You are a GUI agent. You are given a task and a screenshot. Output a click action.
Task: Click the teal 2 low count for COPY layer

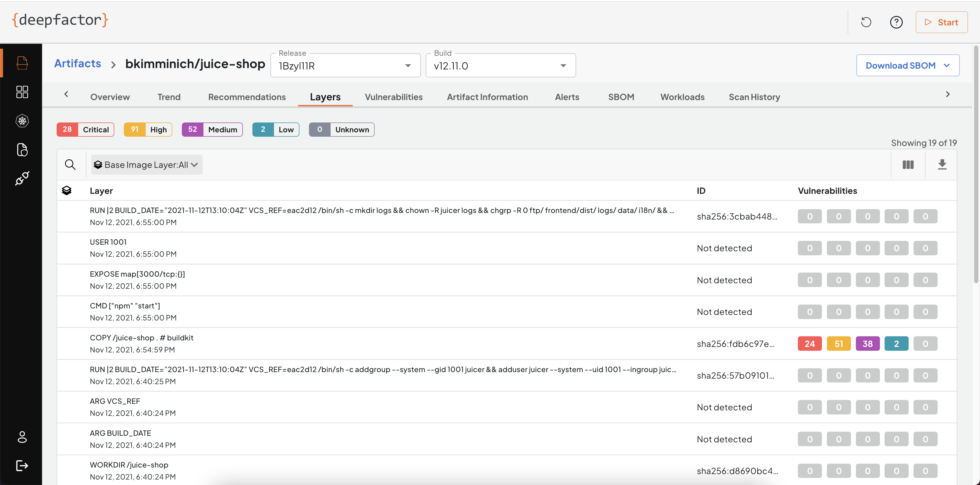tap(896, 343)
